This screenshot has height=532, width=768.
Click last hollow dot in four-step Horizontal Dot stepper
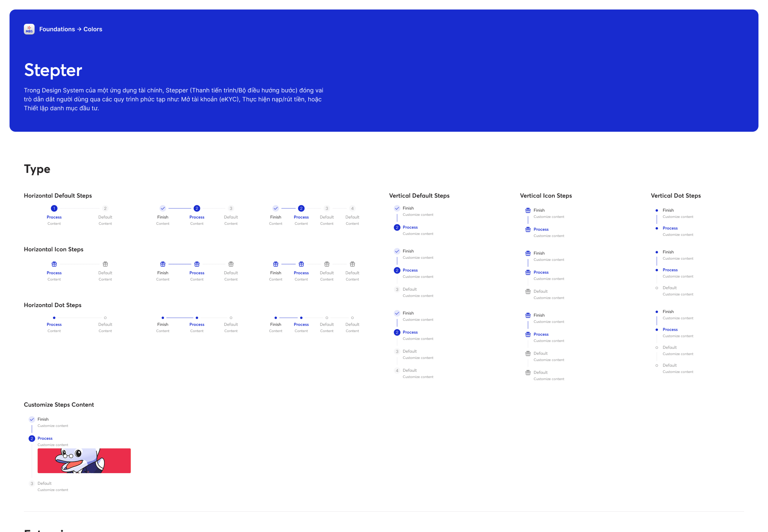pos(352,318)
